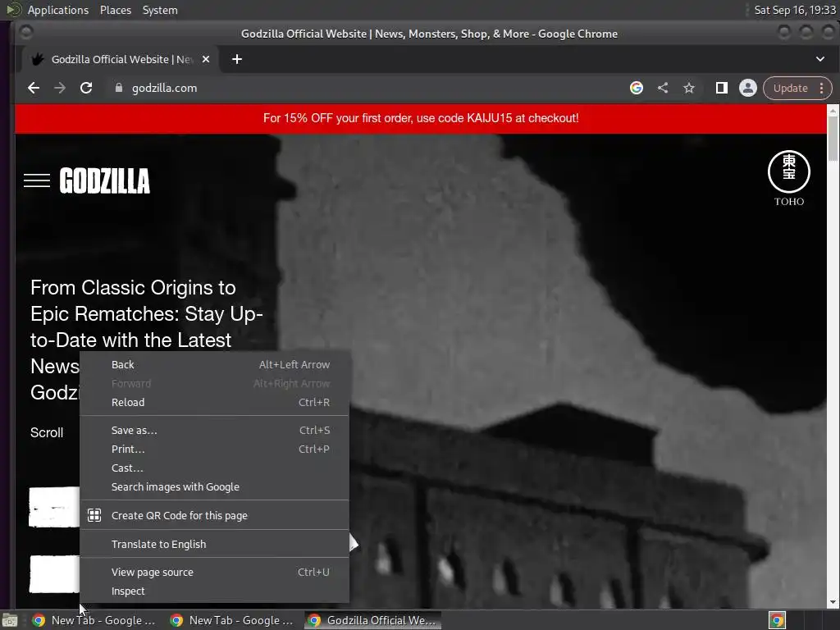Image resolution: width=840 pixels, height=630 pixels.
Task: Click the GODZILLA site logo
Action: pos(104,180)
